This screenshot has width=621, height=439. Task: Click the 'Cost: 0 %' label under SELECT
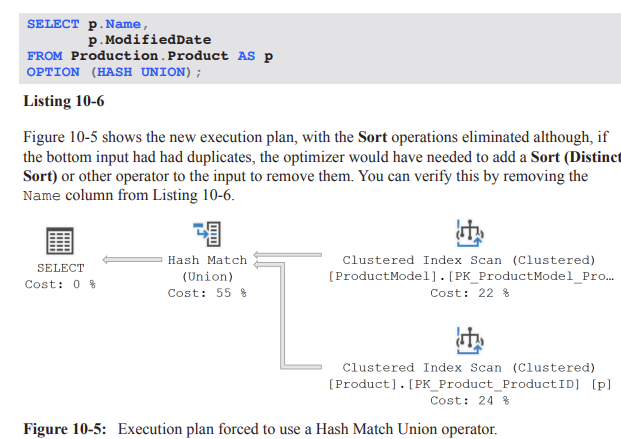tap(60, 284)
